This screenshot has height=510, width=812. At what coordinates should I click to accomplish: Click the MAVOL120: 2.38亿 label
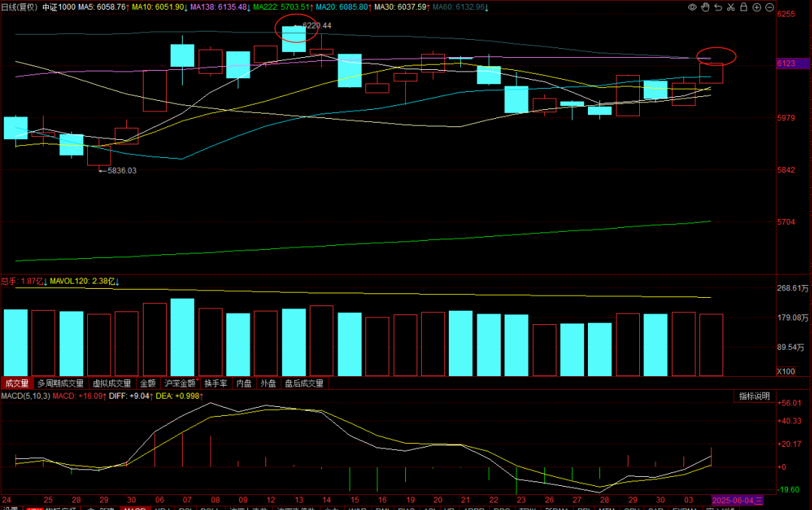tap(84, 281)
